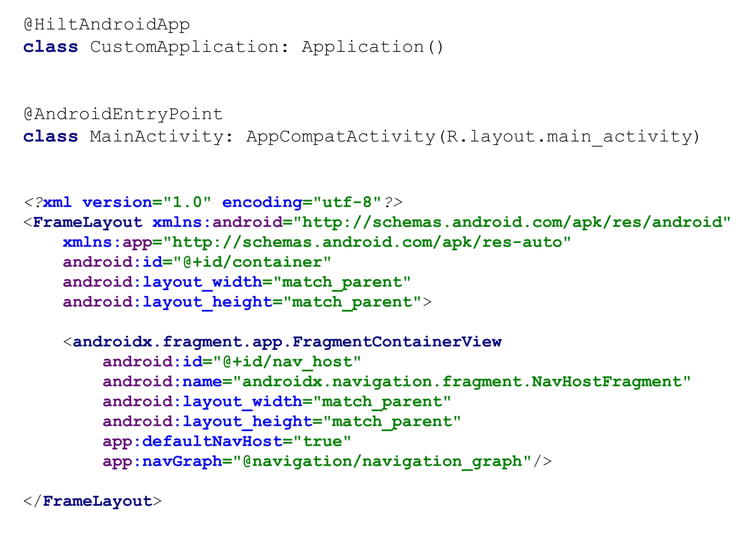Screen dimensions: 747x560
Task: Click the Application() superclass text
Action: (x=373, y=47)
